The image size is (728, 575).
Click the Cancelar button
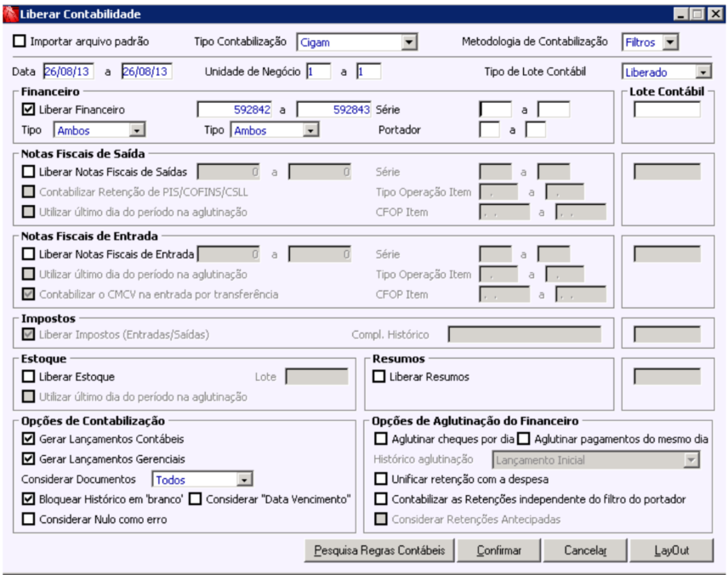(585, 550)
